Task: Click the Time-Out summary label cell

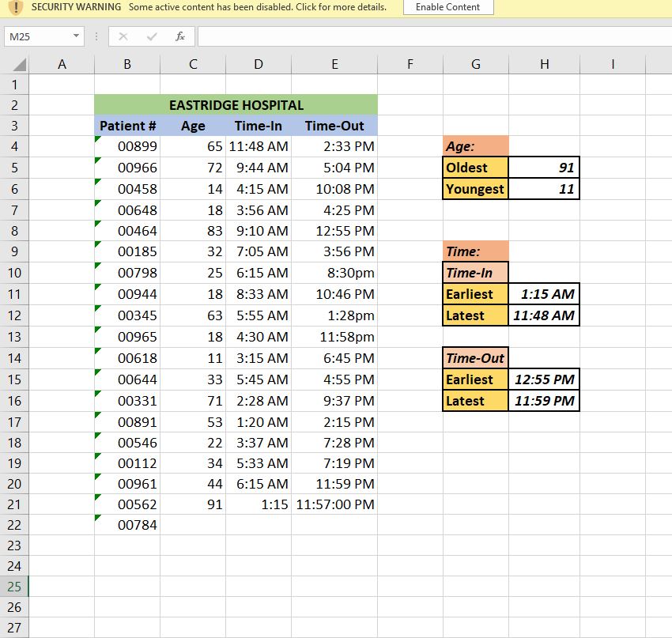Action: pyautogui.click(x=476, y=358)
